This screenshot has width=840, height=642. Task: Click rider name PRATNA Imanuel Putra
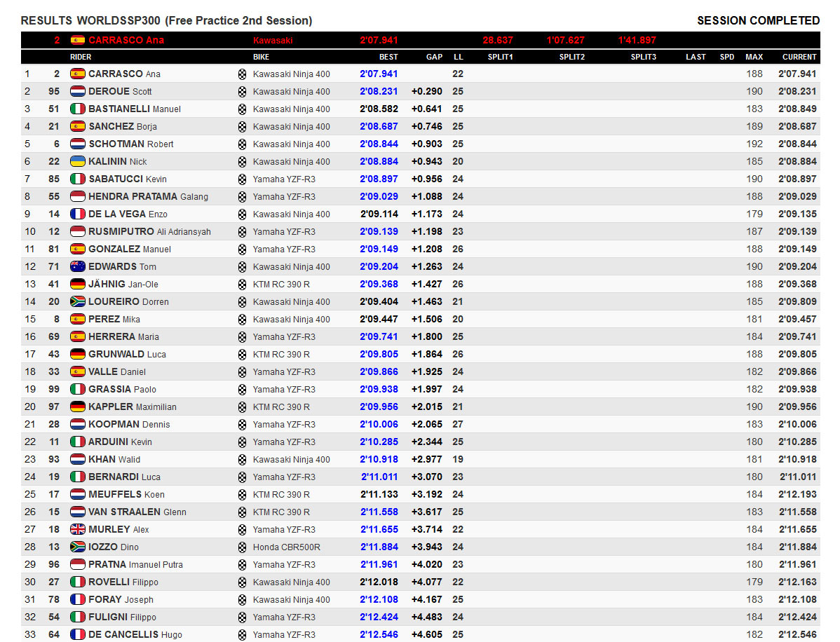pyautogui.click(x=135, y=564)
